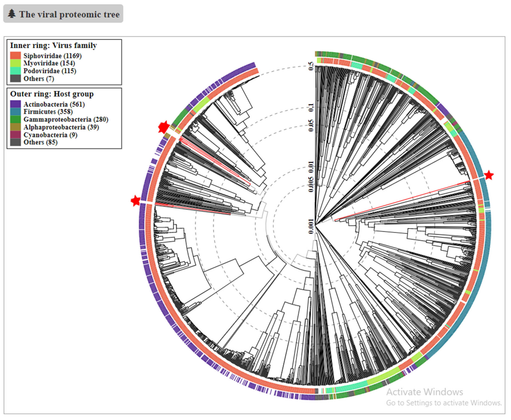The image size is (511, 420).
Task: Click the Inner ring: Virus family title
Action: (53, 45)
